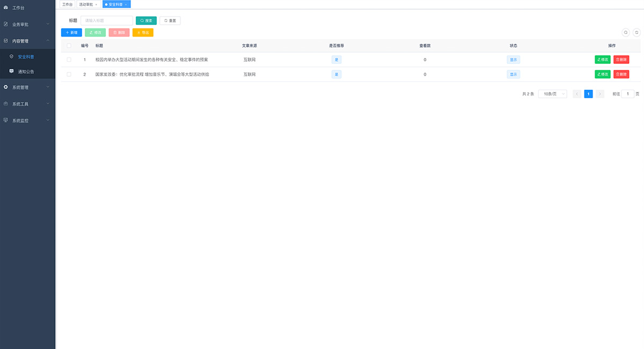This screenshot has width=644, height=349.
Task: Open the 10条/页 page size dropdown
Action: point(552,94)
